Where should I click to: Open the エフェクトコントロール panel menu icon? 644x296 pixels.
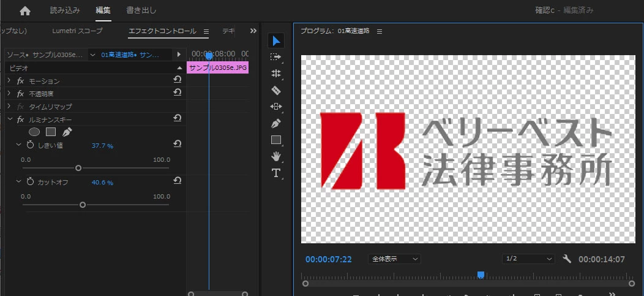(206, 31)
